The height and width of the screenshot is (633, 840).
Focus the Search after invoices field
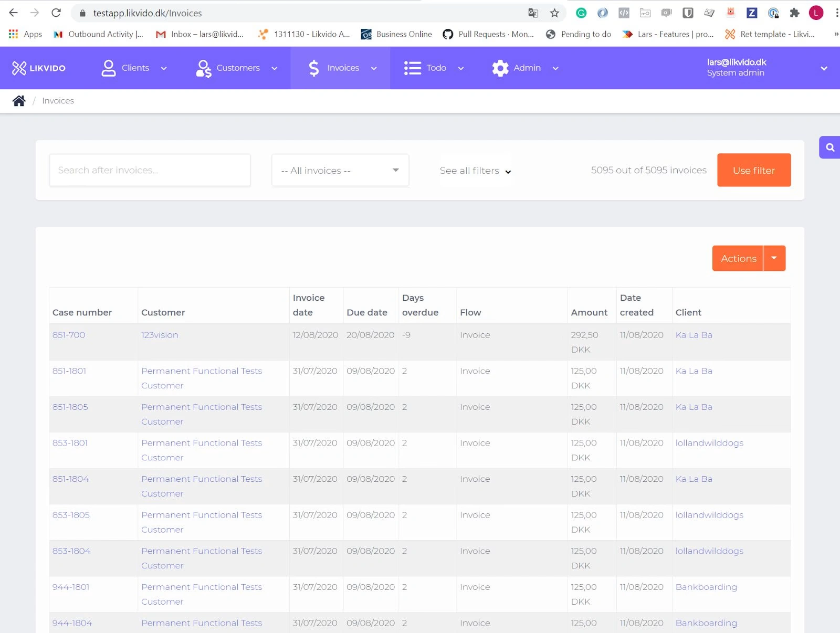(150, 170)
